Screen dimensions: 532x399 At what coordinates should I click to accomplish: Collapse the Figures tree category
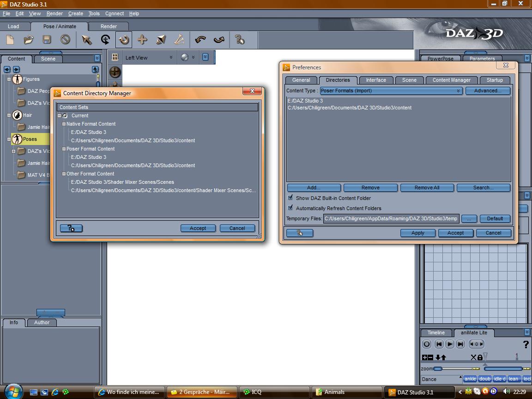pos(9,79)
